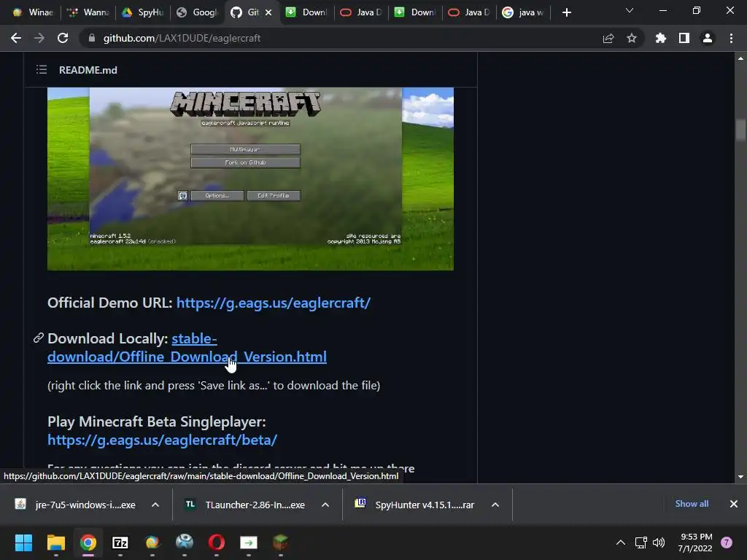This screenshot has height=560, width=747.
Task: Close the active GitHub tab
Action: pyautogui.click(x=268, y=12)
